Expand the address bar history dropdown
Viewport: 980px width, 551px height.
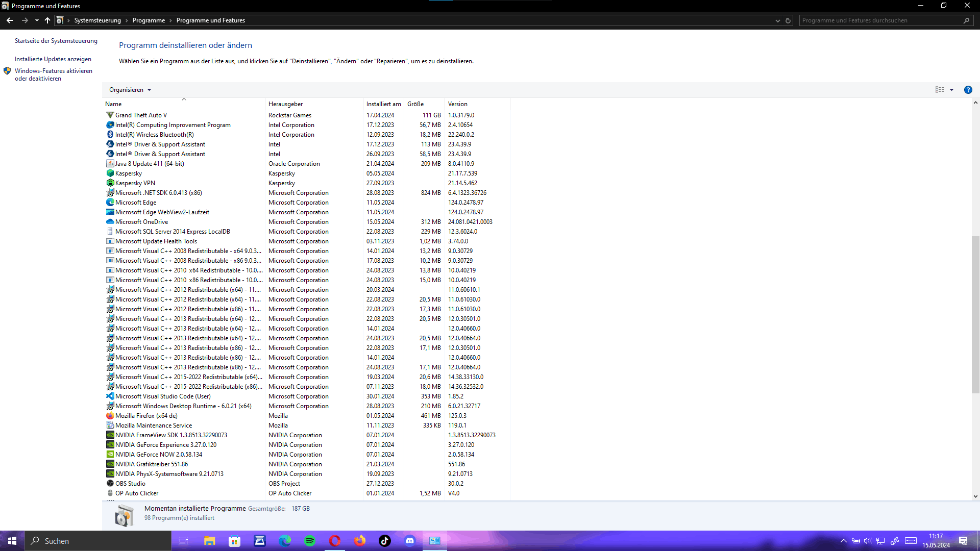[777, 20]
